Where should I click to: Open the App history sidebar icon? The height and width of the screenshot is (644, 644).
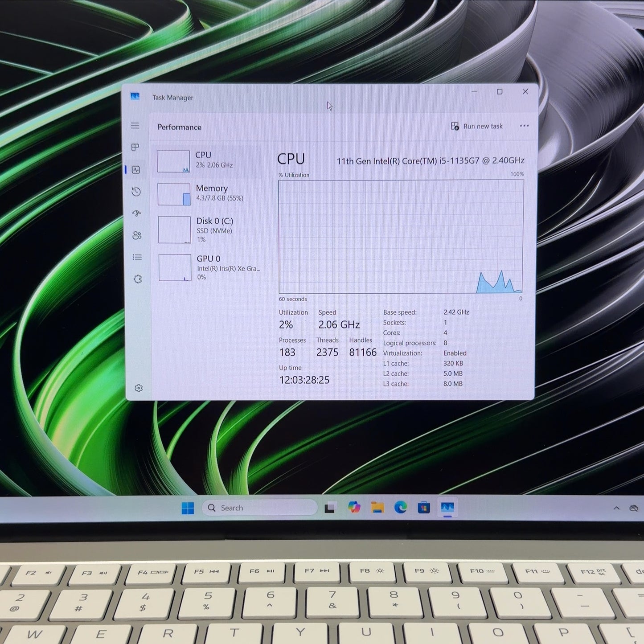coord(136,192)
